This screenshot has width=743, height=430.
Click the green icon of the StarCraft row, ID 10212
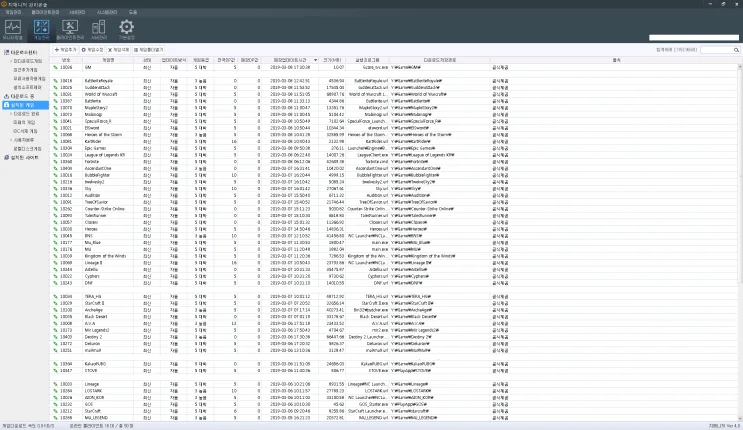click(x=55, y=411)
